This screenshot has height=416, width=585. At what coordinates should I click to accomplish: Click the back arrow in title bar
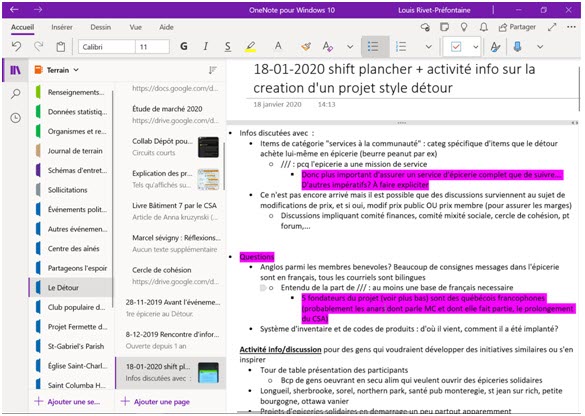(x=14, y=10)
